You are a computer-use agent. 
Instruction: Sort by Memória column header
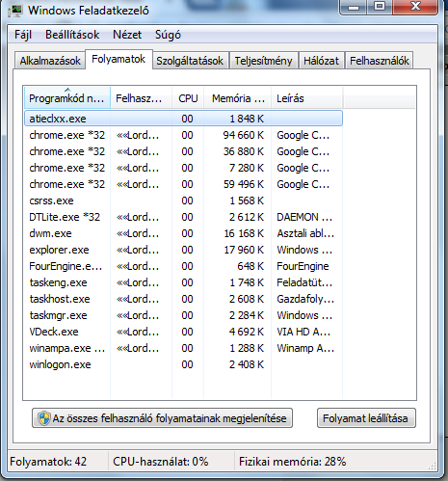(238, 98)
